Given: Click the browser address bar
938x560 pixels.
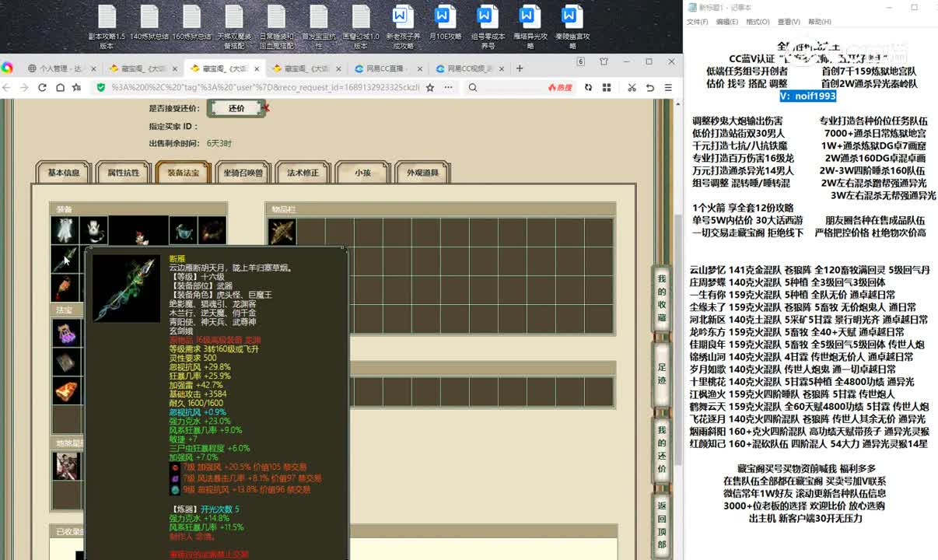Looking at the screenshot, I should 264,88.
